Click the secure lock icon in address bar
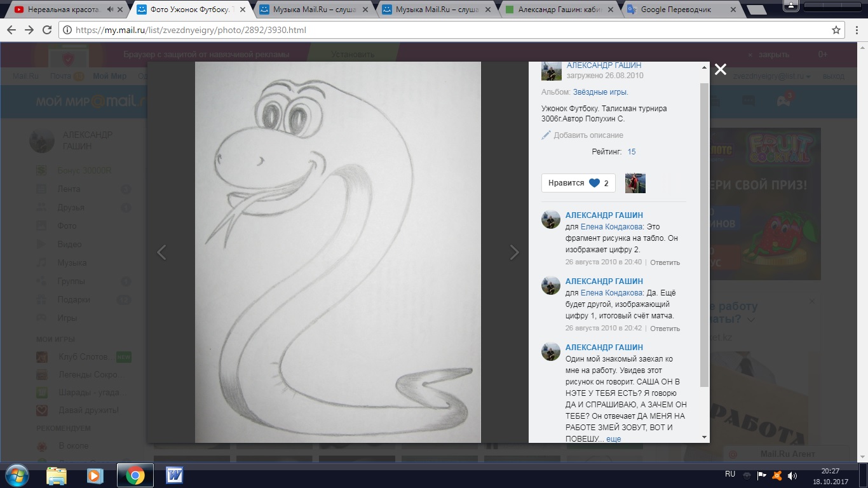Image resolution: width=868 pixels, height=488 pixels. 67,30
